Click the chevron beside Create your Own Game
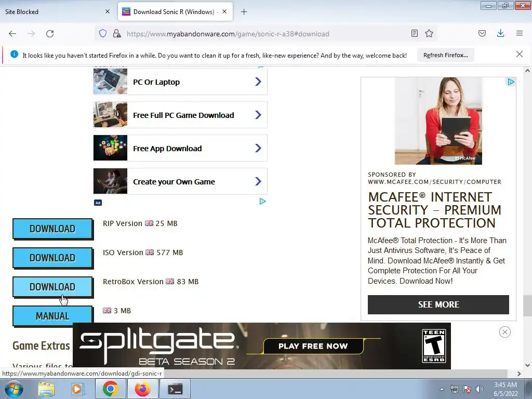The image size is (532, 399). (258, 181)
